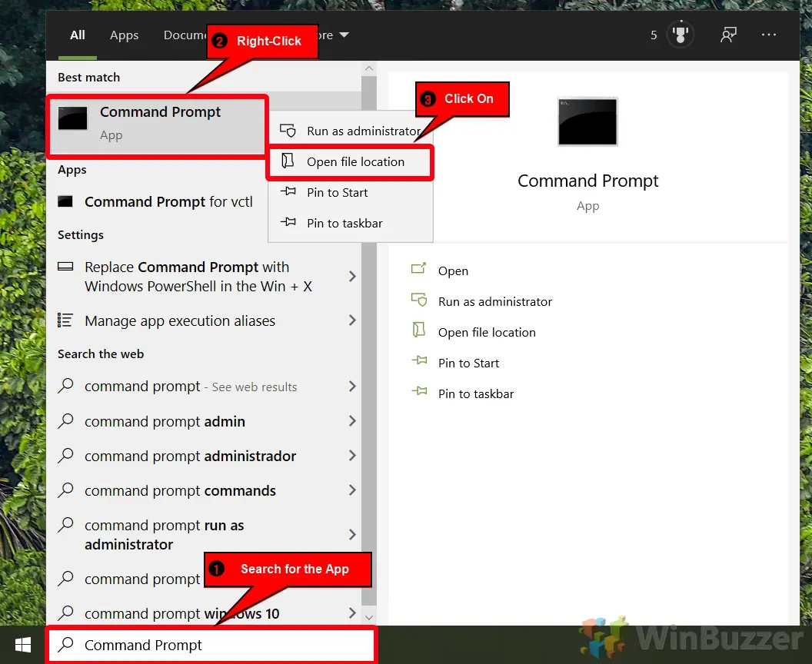Expand arrow for command prompt admin

353,420
